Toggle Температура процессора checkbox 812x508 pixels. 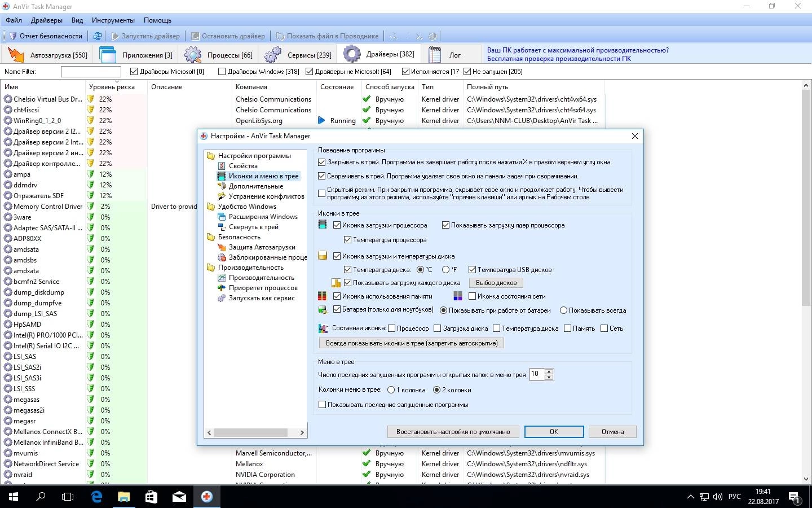pos(348,240)
